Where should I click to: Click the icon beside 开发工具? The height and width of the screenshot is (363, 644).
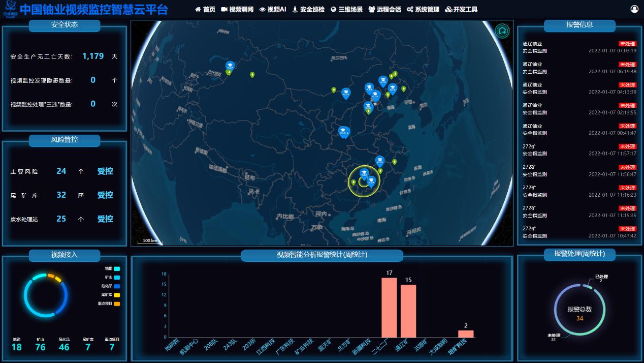tap(448, 9)
